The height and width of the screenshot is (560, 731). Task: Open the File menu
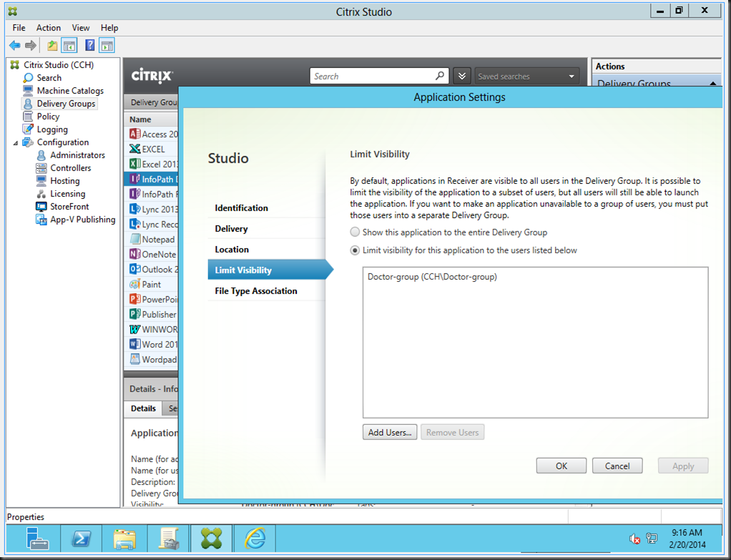pyautogui.click(x=19, y=28)
